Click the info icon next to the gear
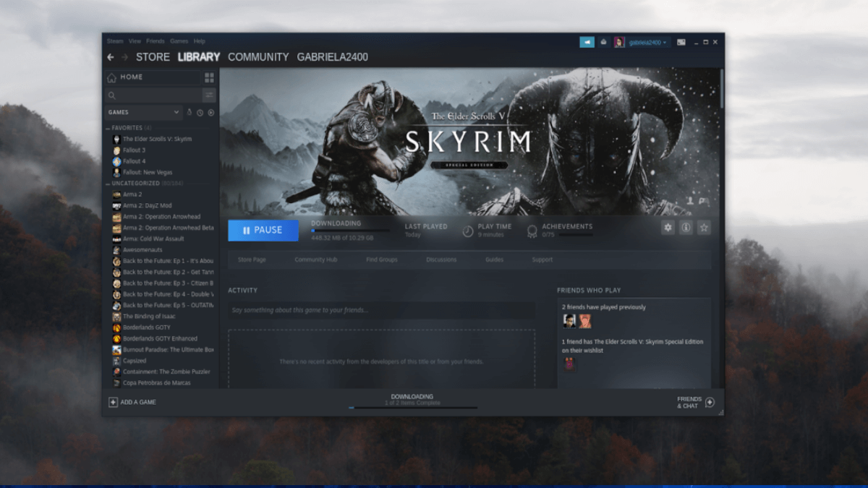This screenshot has width=868, height=488. click(x=686, y=227)
